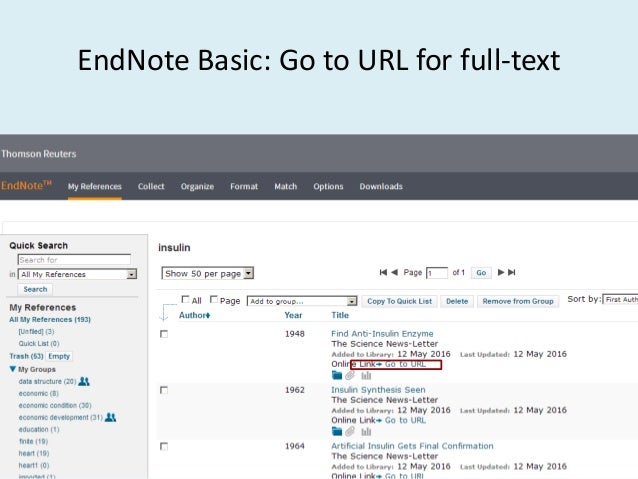The height and width of the screenshot is (479, 638).
Task: Click bar chart icon under Find Anti-Insulin Enzyme
Action: 366,376
